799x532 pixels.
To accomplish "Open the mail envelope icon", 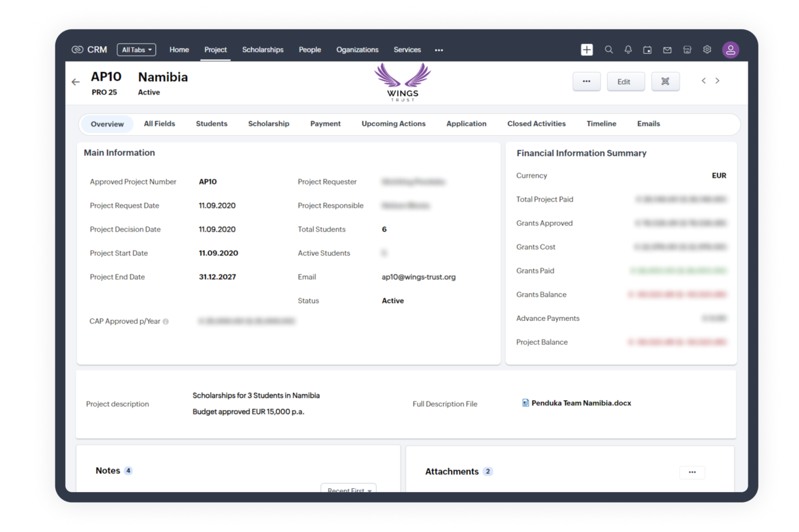I will pos(667,50).
